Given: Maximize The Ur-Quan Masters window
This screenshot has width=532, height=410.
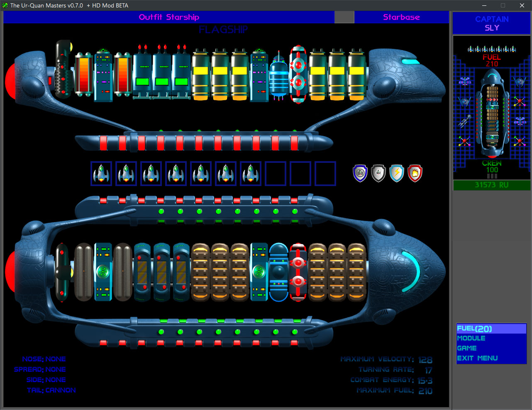Looking at the screenshot, I should [x=503, y=5].
